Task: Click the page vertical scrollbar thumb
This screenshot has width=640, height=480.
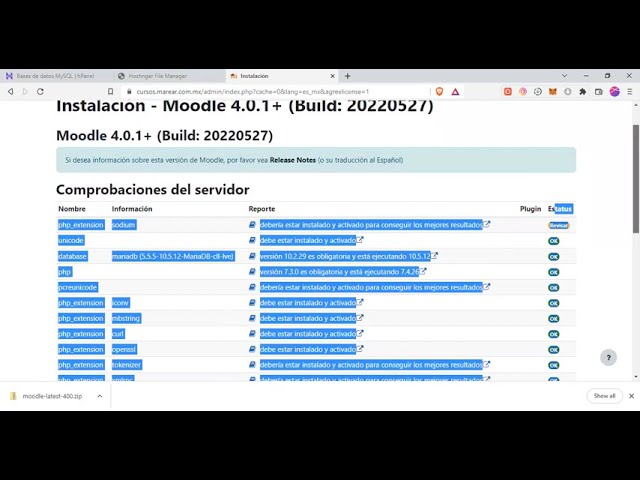Action: [636, 179]
